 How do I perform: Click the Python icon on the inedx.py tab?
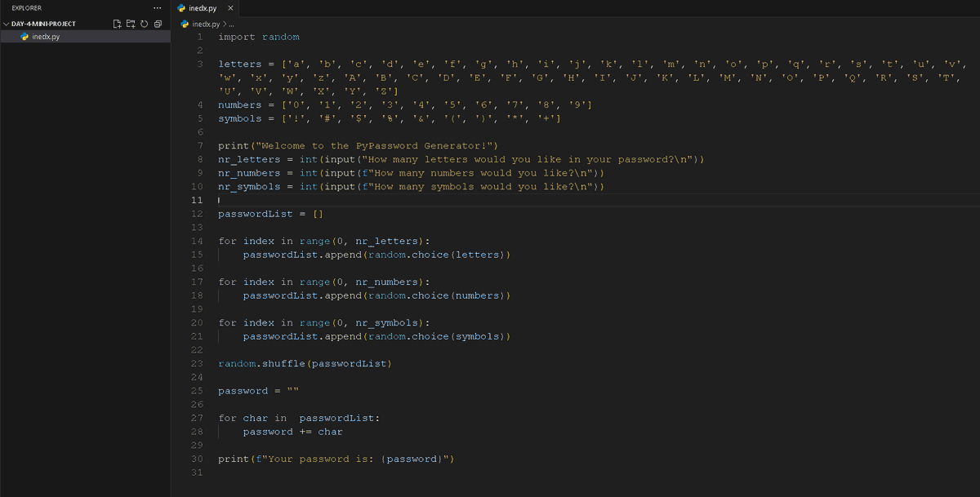tap(182, 8)
